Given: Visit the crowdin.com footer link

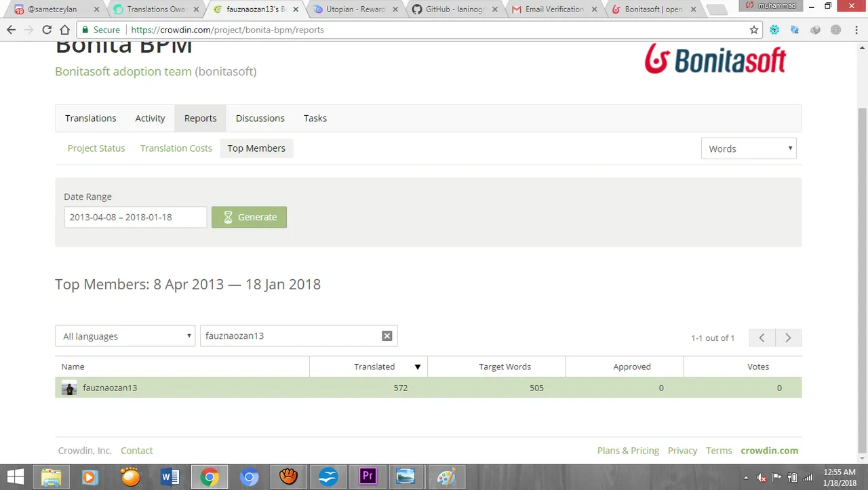Looking at the screenshot, I should click(x=770, y=451).
